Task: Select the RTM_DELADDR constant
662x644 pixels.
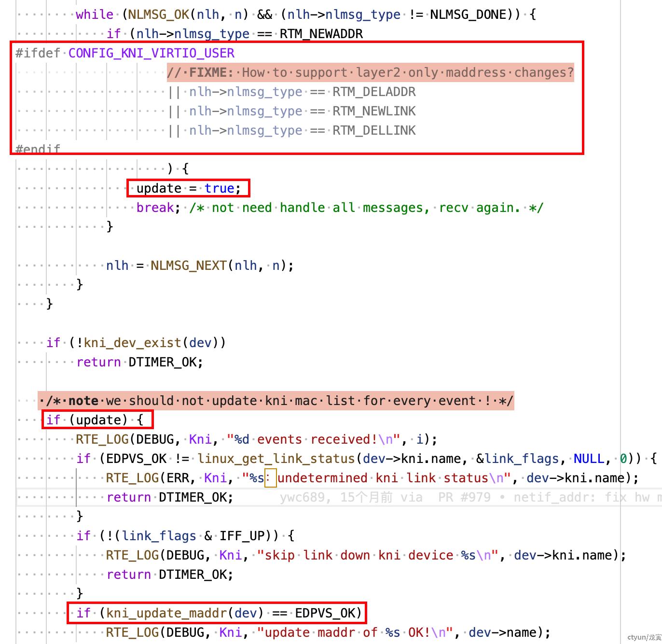Action: (374, 92)
